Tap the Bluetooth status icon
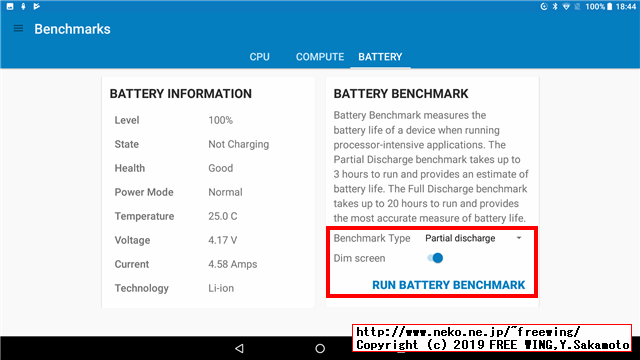Viewport: 640px width, 360px height. tap(555, 7)
